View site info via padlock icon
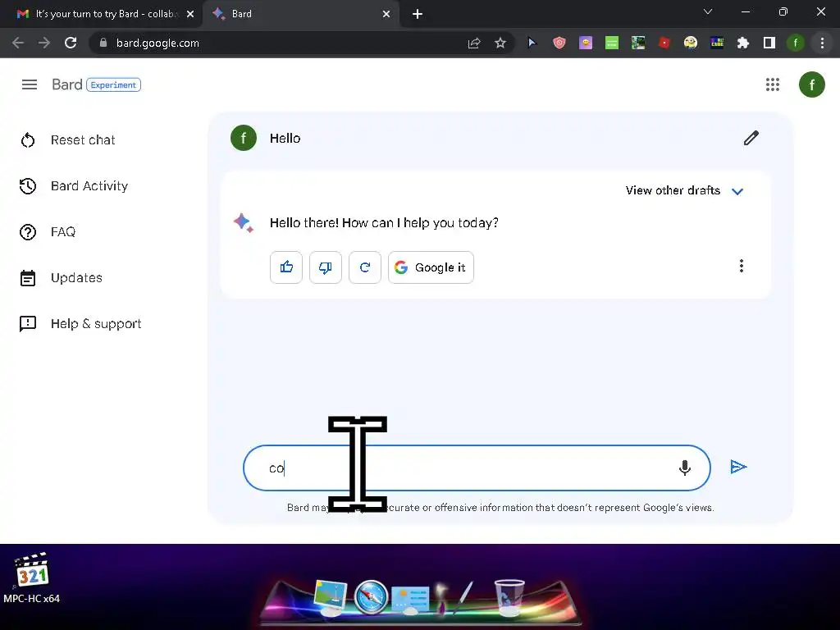The height and width of the screenshot is (630, 840). (x=103, y=43)
